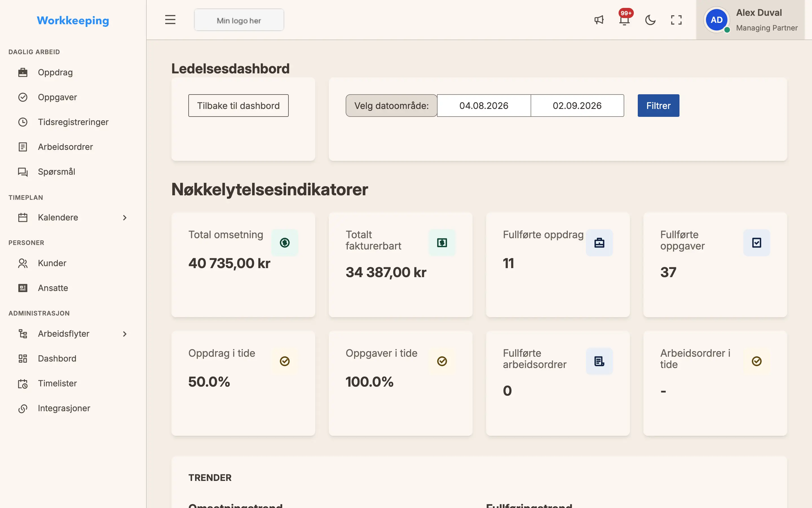This screenshot has height=508, width=812.
Task: Click the Oppdrag i tide check icon
Action: pos(284,361)
